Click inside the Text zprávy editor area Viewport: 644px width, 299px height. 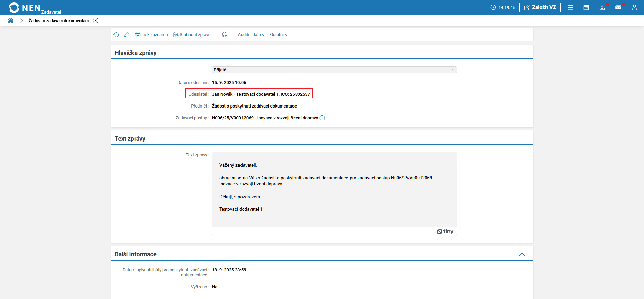(334, 190)
